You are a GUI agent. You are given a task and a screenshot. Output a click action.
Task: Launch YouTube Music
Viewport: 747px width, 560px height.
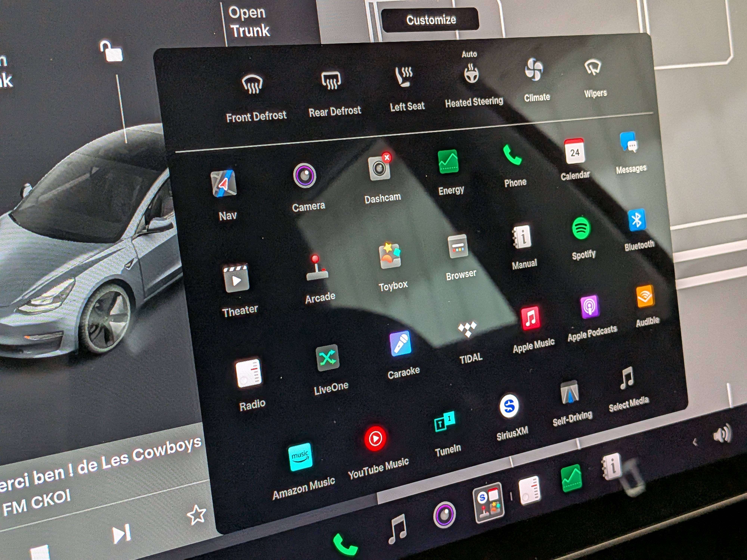click(x=375, y=438)
